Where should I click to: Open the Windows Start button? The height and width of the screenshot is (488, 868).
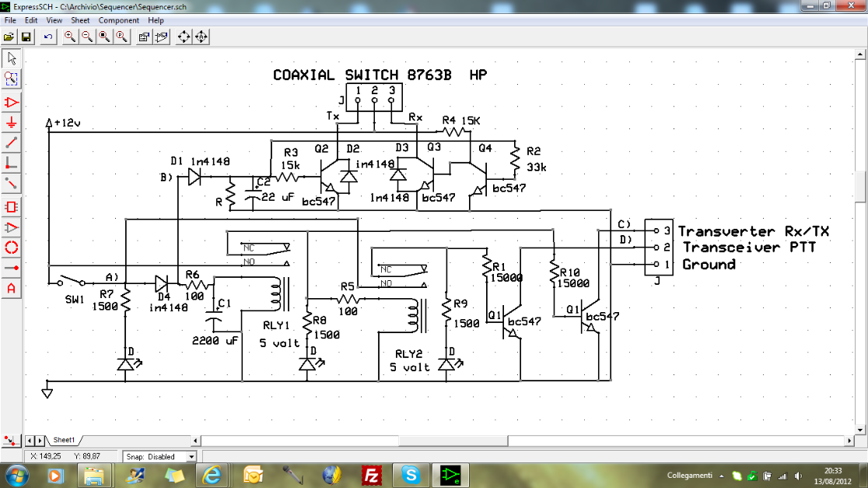[17, 476]
